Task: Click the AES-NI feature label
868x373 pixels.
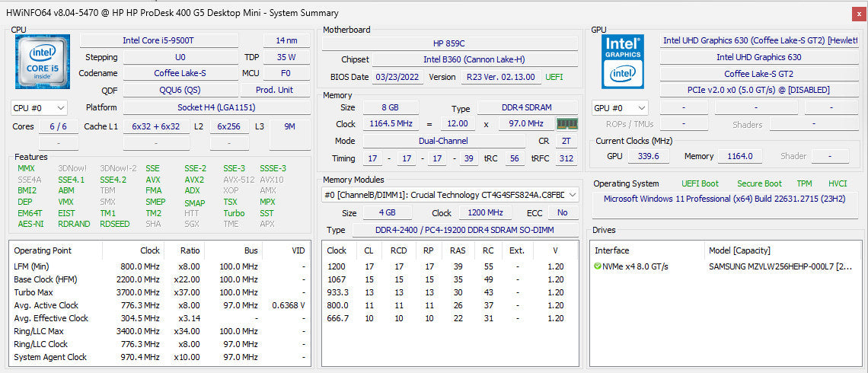Action: [x=30, y=224]
